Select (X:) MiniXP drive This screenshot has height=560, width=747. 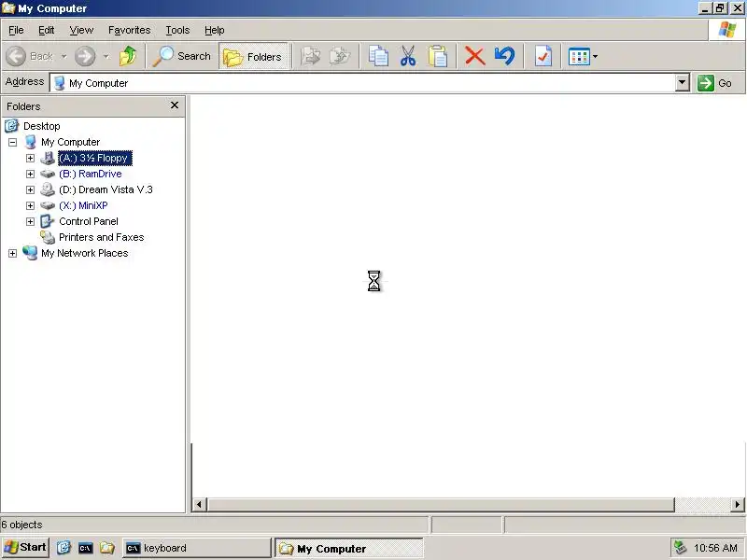pyautogui.click(x=83, y=205)
